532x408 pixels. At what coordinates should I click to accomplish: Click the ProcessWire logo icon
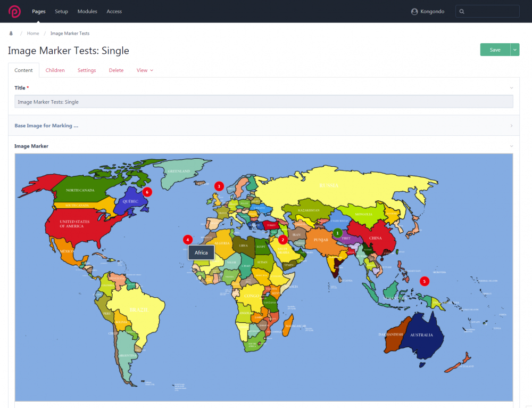click(x=14, y=11)
